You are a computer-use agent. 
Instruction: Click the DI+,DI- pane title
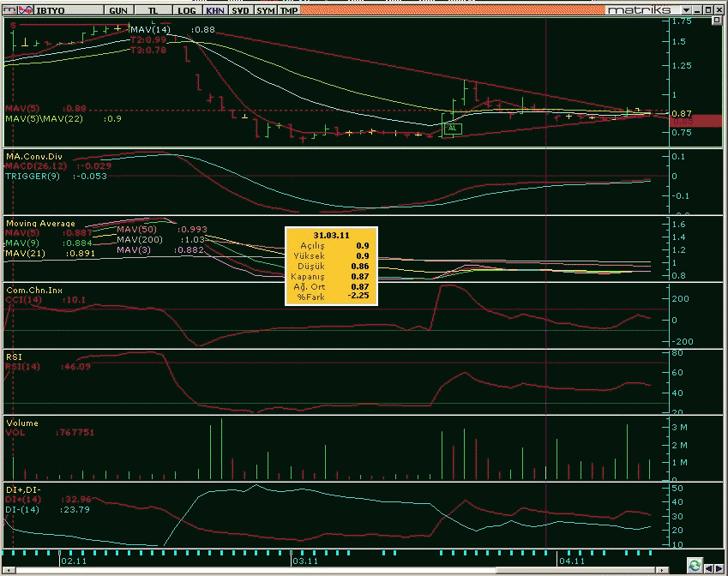pyautogui.click(x=24, y=489)
